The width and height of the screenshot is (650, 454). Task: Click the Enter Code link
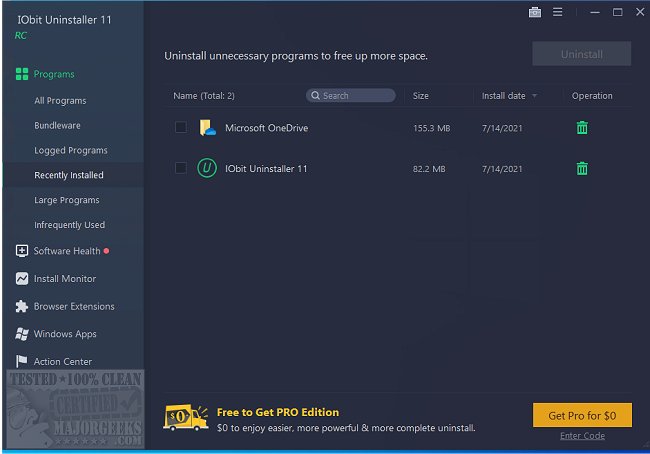click(582, 436)
